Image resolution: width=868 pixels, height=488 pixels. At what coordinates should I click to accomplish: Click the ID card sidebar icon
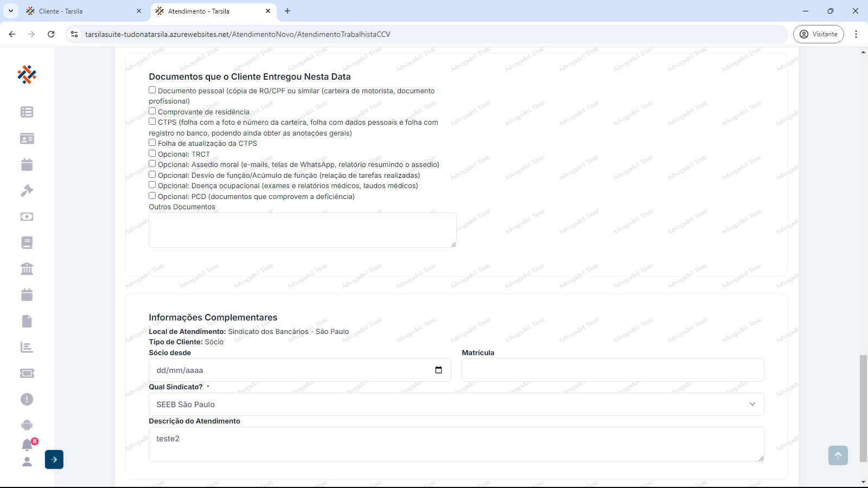pyautogui.click(x=27, y=138)
